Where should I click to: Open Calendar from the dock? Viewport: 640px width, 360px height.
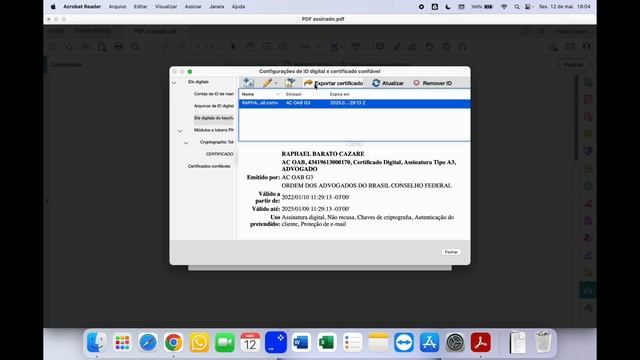point(250,342)
